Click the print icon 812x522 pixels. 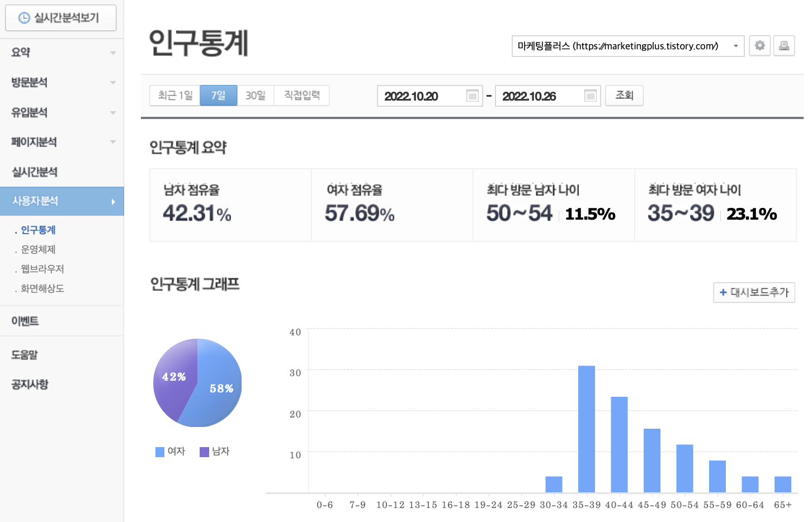(784, 46)
